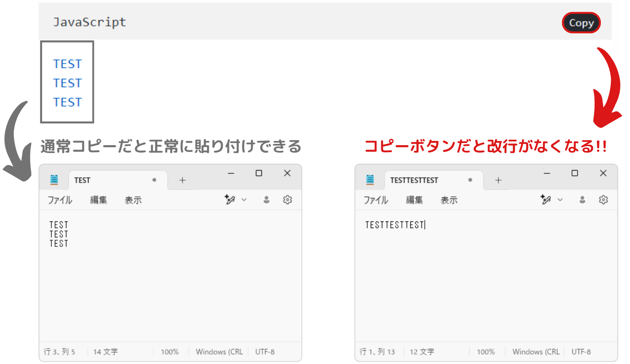630x364 pixels.
Task: Click the unsaved-changes dot on the TEST tab
Action: [x=153, y=180]
